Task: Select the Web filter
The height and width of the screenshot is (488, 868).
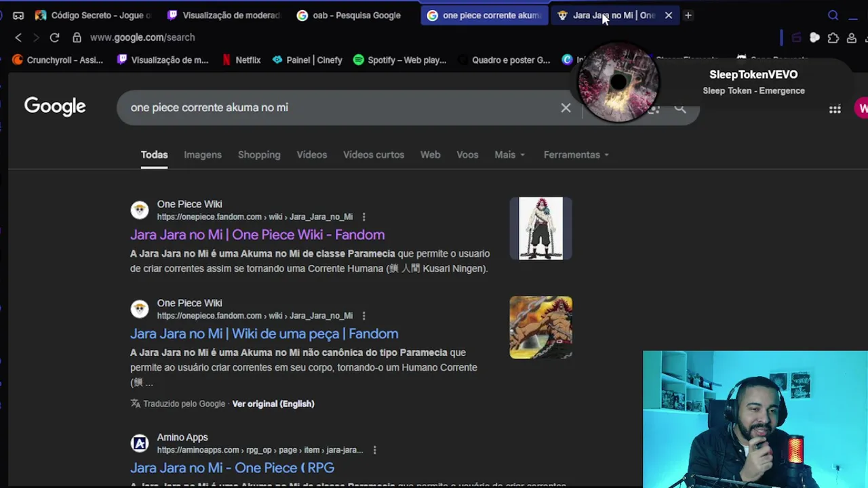Action: [431, 155]
